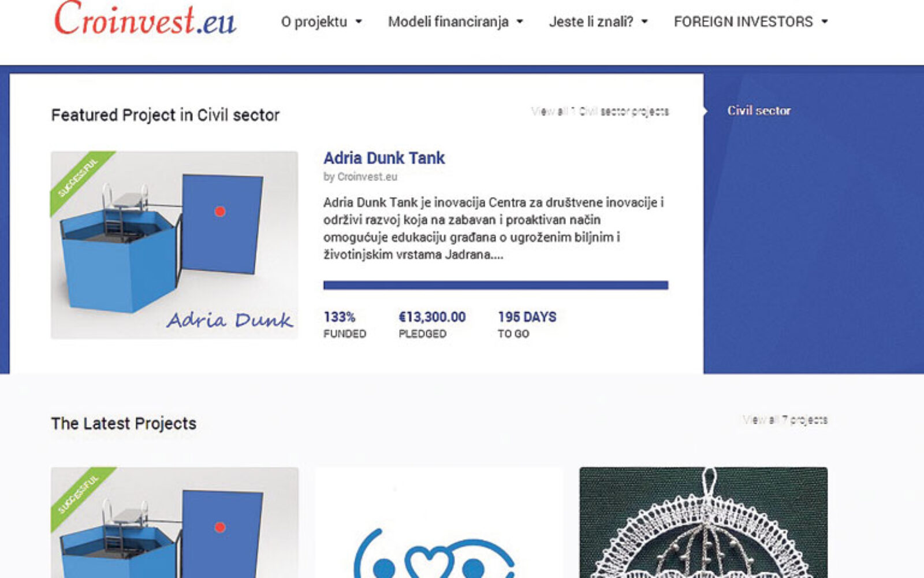924x578 pixels.
Task: Click the featured Adria Dunk Tank image
Action: point(174,245)
